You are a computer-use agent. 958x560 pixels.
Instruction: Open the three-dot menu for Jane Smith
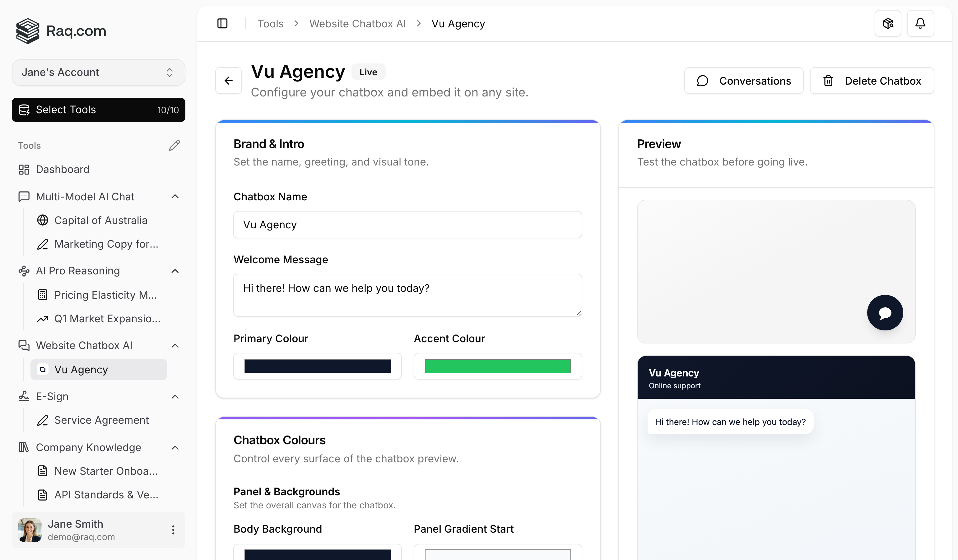click(x=173, y=530)
